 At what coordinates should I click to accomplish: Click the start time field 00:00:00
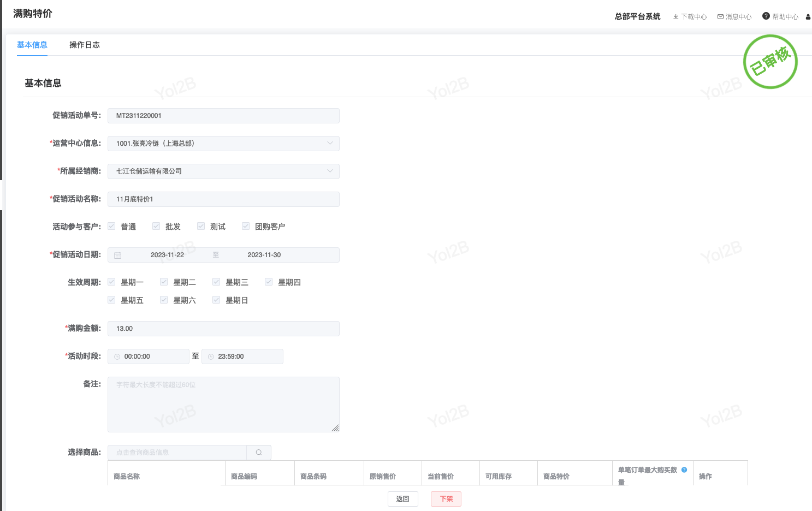point(149,356)
